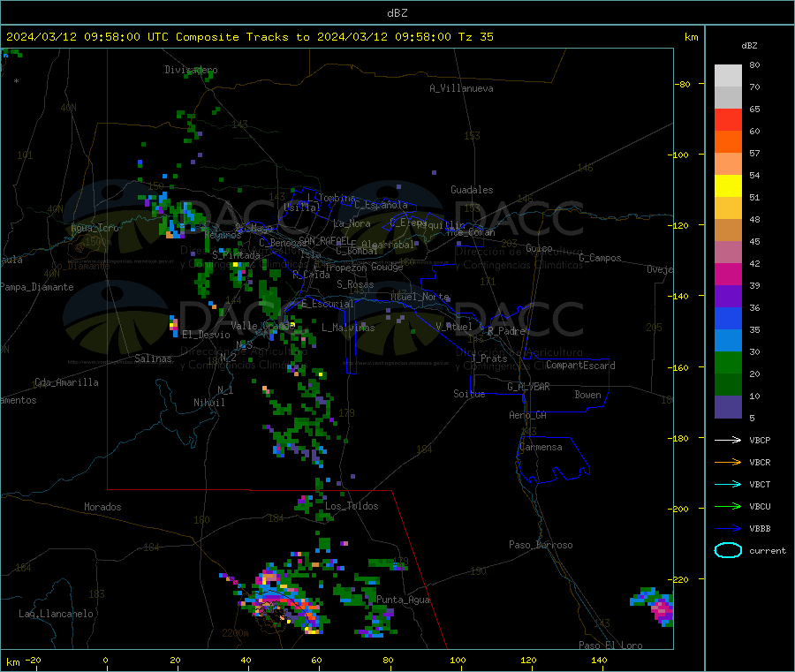The height and width of the screenshot is (672, 795).
Task: Click the 'S_Pintada' map label
Action: click(x=236, y=255)
